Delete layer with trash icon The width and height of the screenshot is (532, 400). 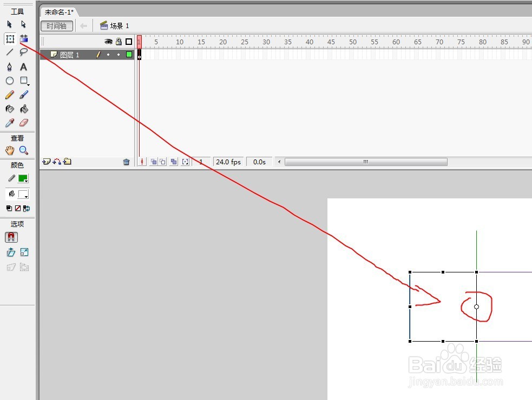(126, 162)
